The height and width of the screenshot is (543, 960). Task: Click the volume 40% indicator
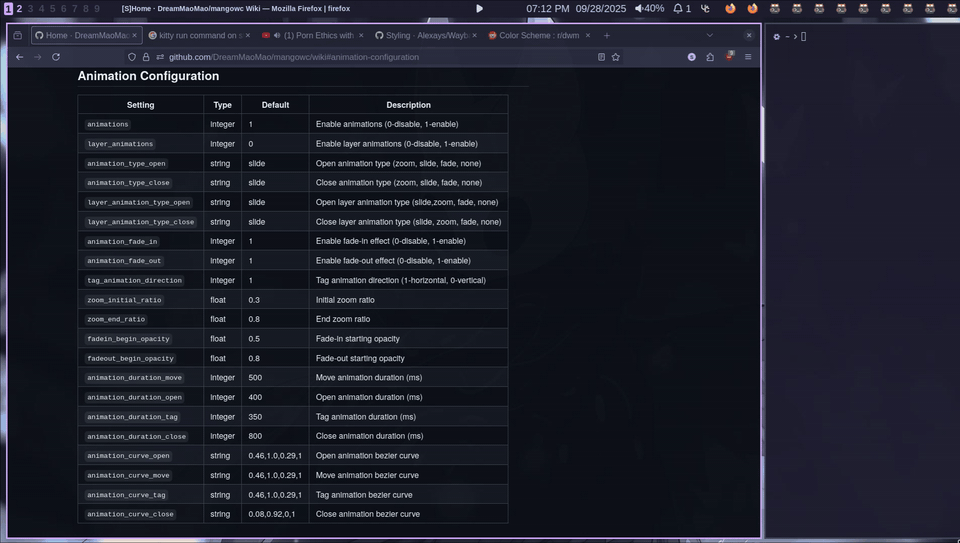[649, 9]
